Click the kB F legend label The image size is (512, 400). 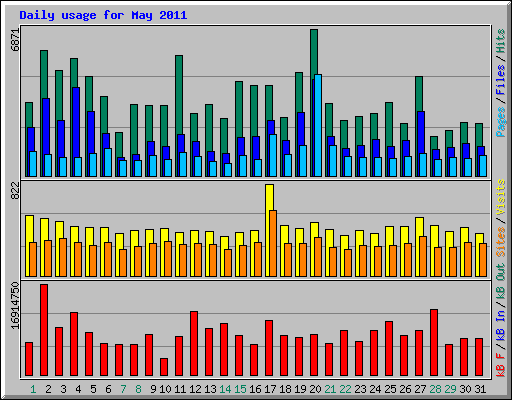500,365
